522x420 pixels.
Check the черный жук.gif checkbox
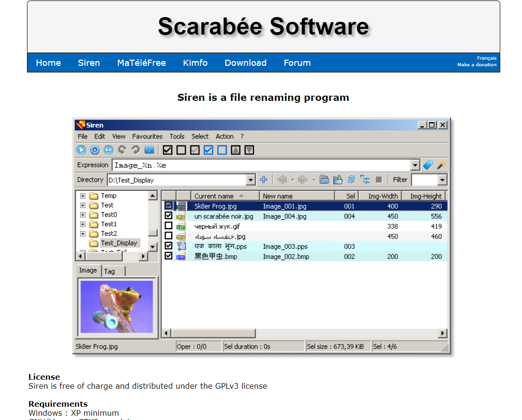(x=168, y=226)
